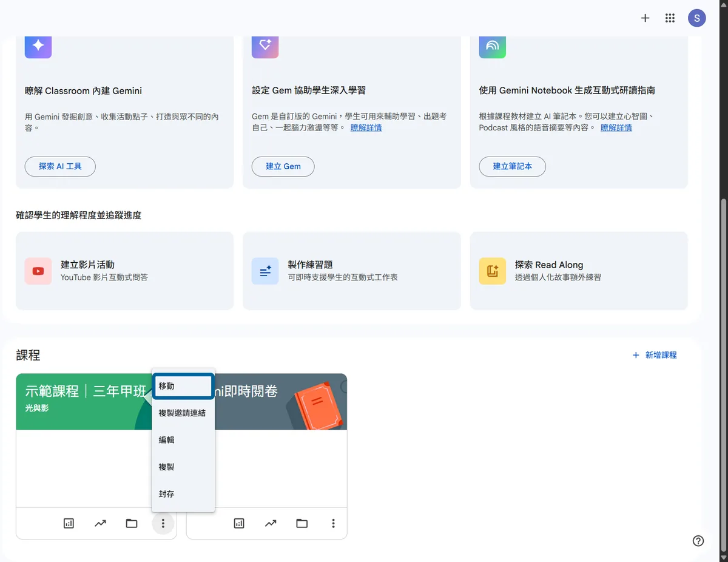This screenshot has height=562, width=728.
Task: Select 封存 in the course menu
Action: [183, 494]
